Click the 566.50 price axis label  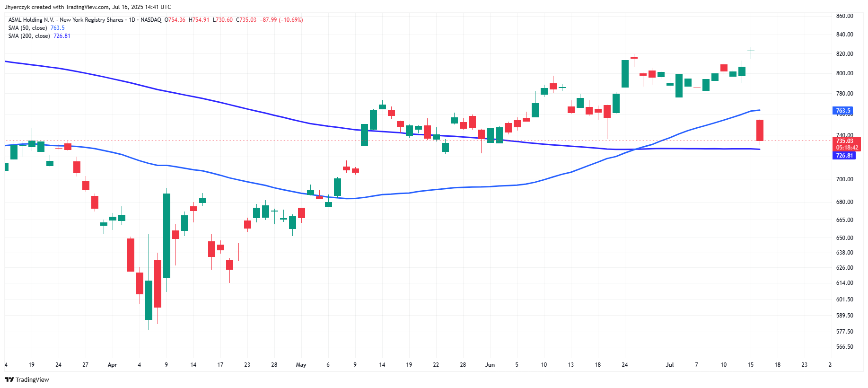coord(844,347)
